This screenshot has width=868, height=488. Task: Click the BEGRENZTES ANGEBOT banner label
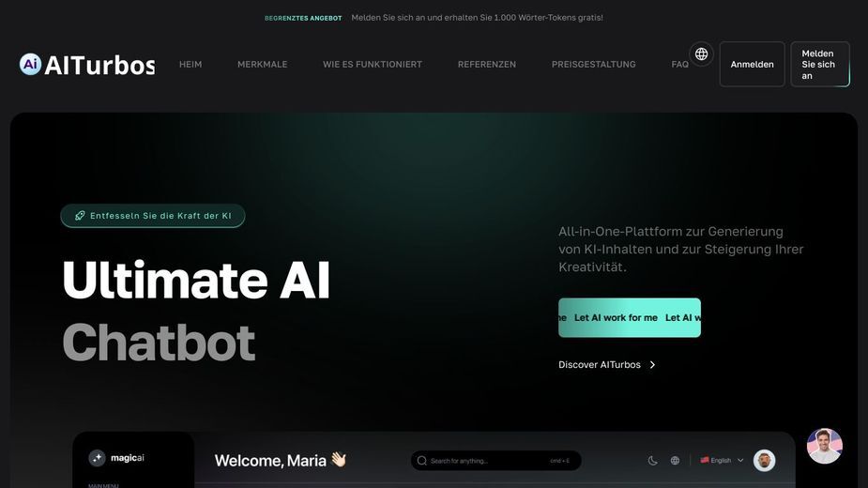[x=303, y=18]
